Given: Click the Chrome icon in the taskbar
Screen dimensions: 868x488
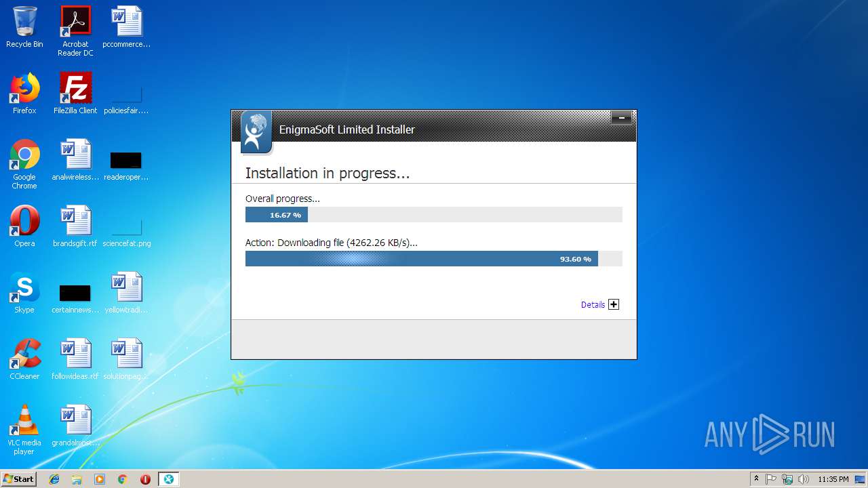Looking at the screenshot, I should (x=123, y=479).
